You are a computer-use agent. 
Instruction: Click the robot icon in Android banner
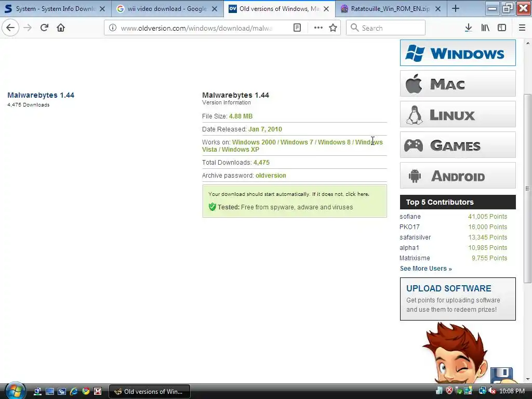click(x=415, y=176)
